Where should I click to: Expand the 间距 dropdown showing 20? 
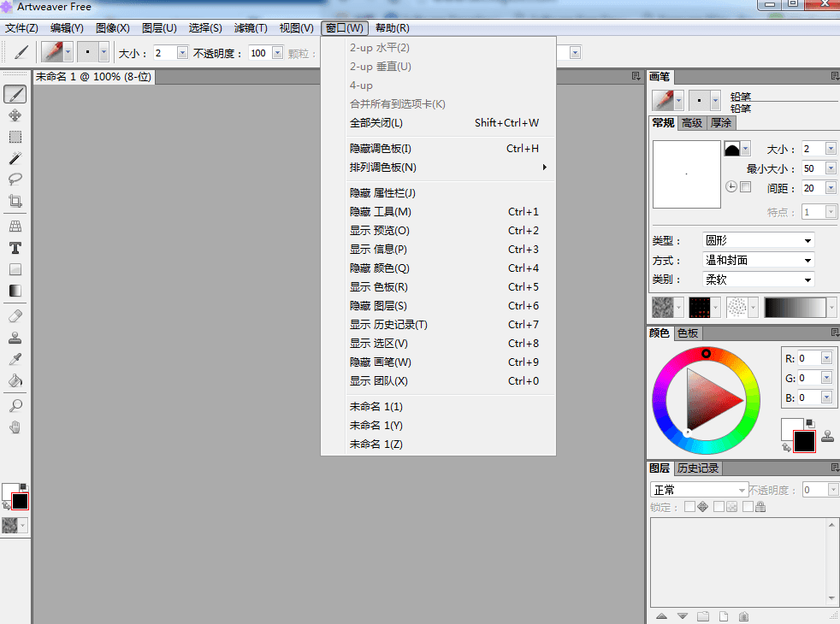(x=831, y=188)
